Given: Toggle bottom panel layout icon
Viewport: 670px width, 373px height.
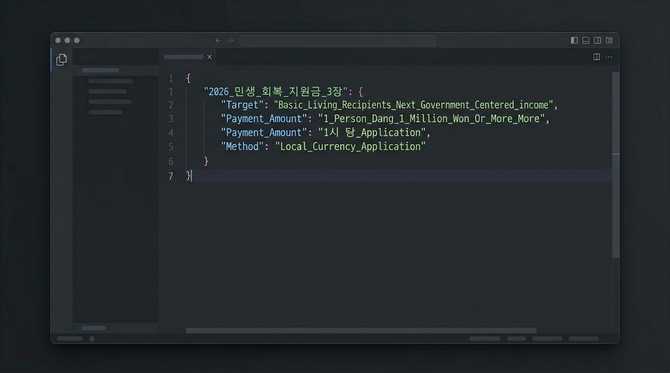Looking at the screenshot, I should point(586,40).
